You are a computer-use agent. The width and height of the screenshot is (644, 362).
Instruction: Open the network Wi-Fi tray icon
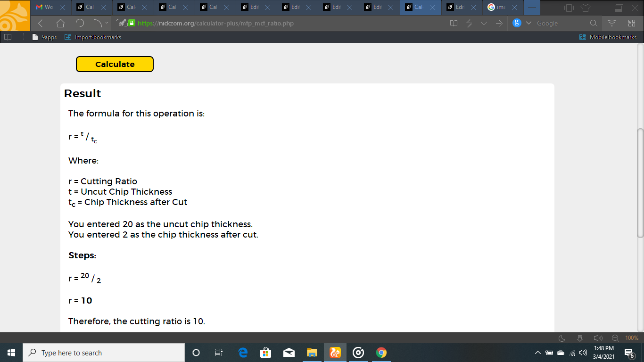(573, 353)
